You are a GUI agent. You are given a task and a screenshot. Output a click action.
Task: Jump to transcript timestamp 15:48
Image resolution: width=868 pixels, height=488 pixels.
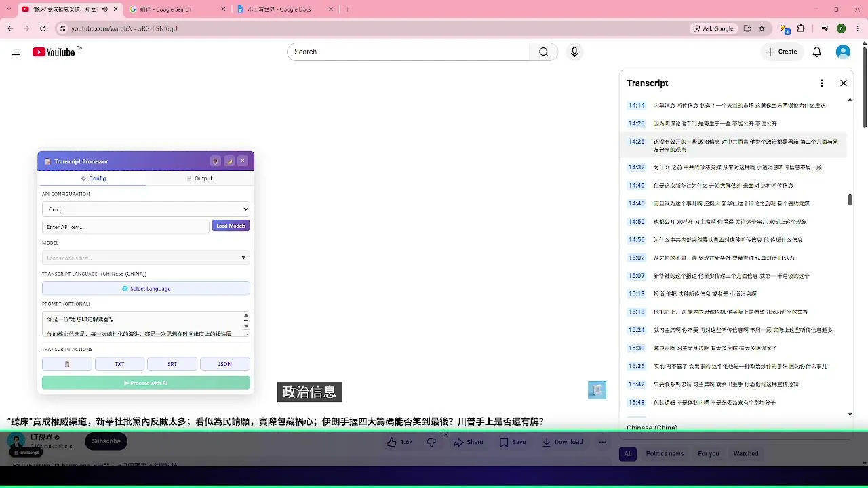(636, 403)
